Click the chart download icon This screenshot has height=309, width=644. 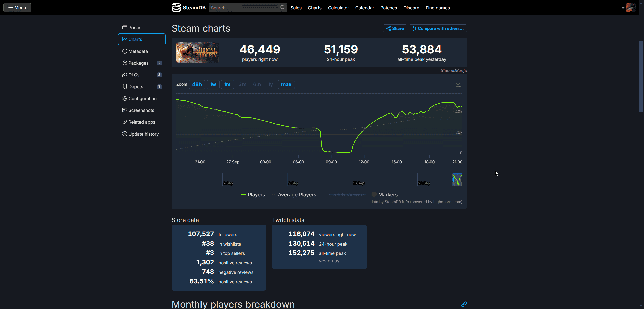click(x=458, y=84)
